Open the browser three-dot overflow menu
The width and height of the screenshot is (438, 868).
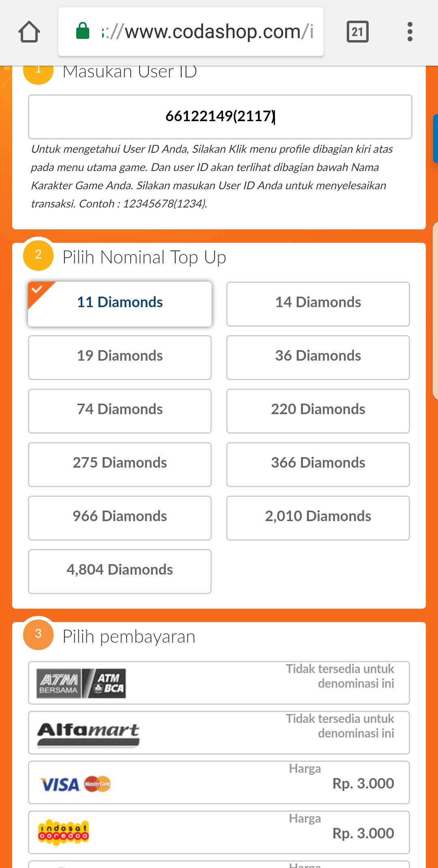(x=410, y=32)
